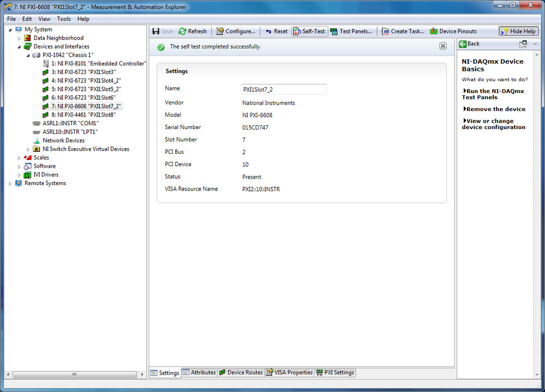Open the Tools menu
Screen dimensions: 545x392
click(64, 19)
